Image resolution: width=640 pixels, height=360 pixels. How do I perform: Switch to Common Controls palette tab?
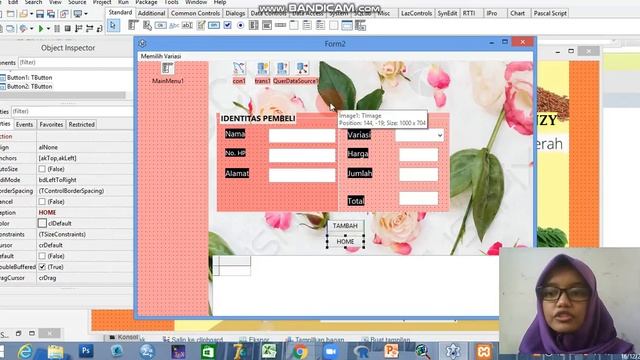(x=195, y=13)
